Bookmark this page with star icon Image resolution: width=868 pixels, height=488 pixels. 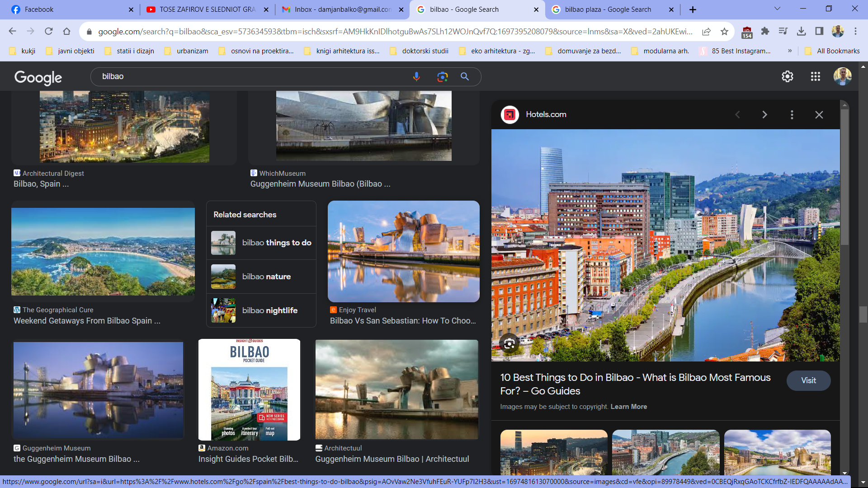pos(724,31)
